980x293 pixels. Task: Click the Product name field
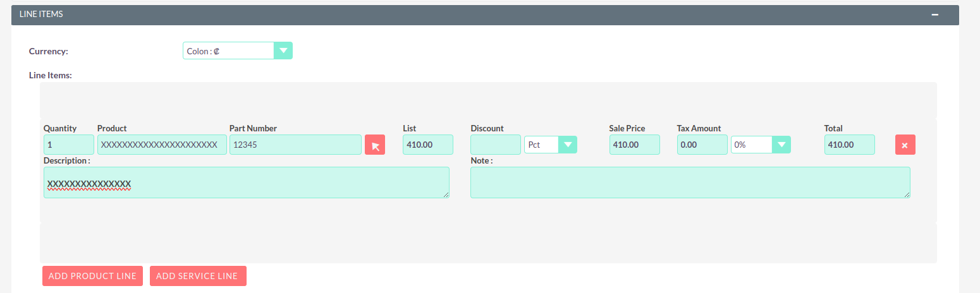point(161,145)
